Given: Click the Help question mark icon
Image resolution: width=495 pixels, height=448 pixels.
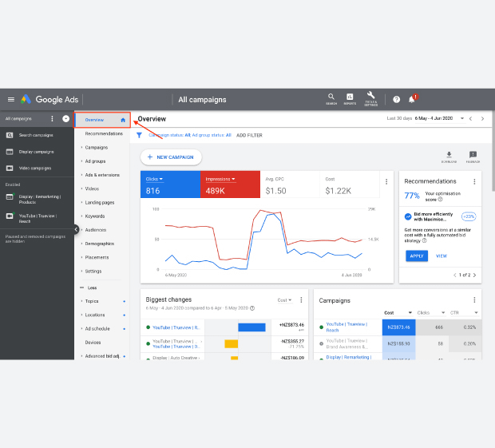Looking at the screenshot, I should 396,100.
